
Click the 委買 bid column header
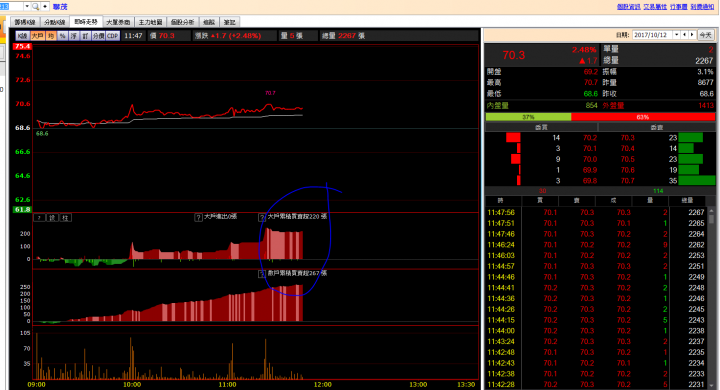click(541, 127)
